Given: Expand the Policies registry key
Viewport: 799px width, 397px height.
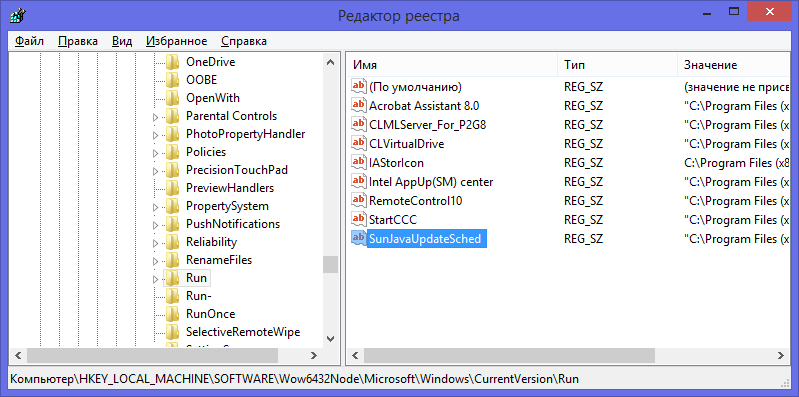Looking at the screenshot, I should tap(156, 153).
